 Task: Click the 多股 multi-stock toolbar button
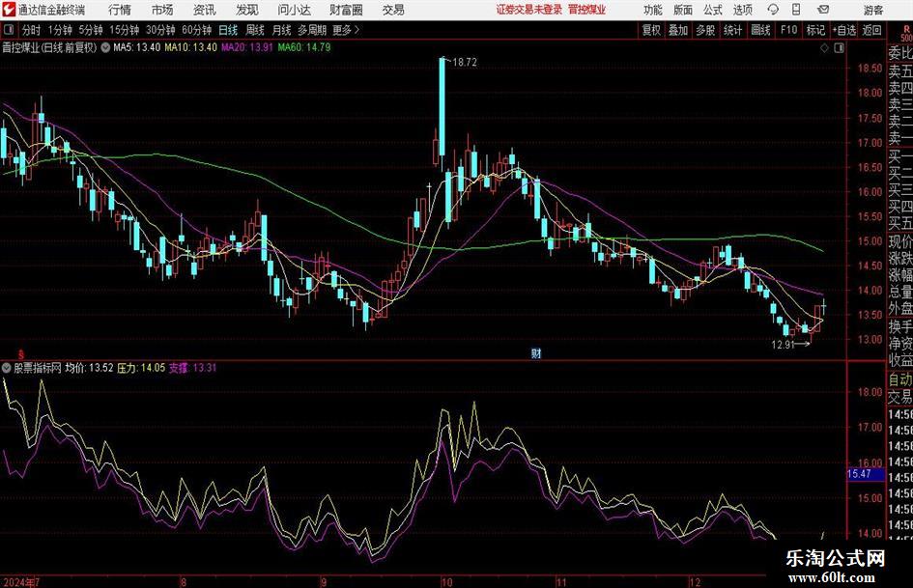pos(705,30)
